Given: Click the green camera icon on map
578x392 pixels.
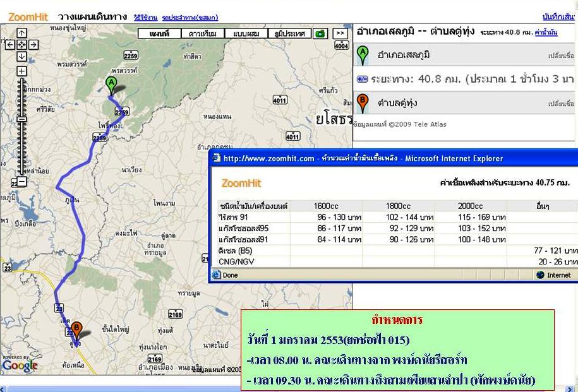Looking at the screenshot, I should [x=321, y=33].
